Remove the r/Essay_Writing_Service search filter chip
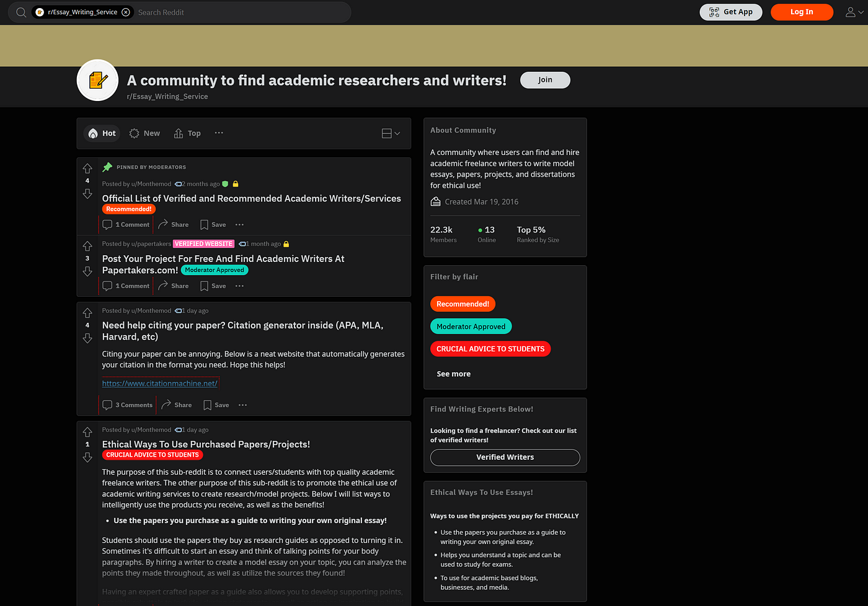The height and width of the screenshot is (606, 868). click(126, 12)
